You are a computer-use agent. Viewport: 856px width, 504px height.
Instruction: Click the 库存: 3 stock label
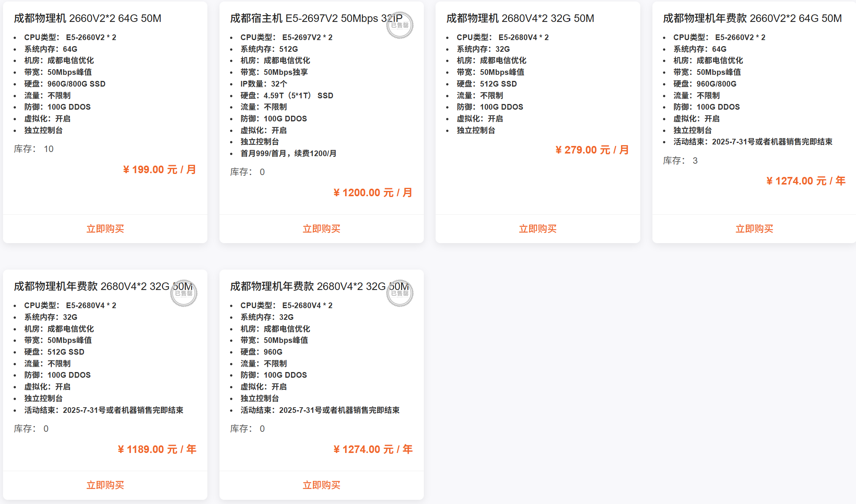click(x=680, y=161)
